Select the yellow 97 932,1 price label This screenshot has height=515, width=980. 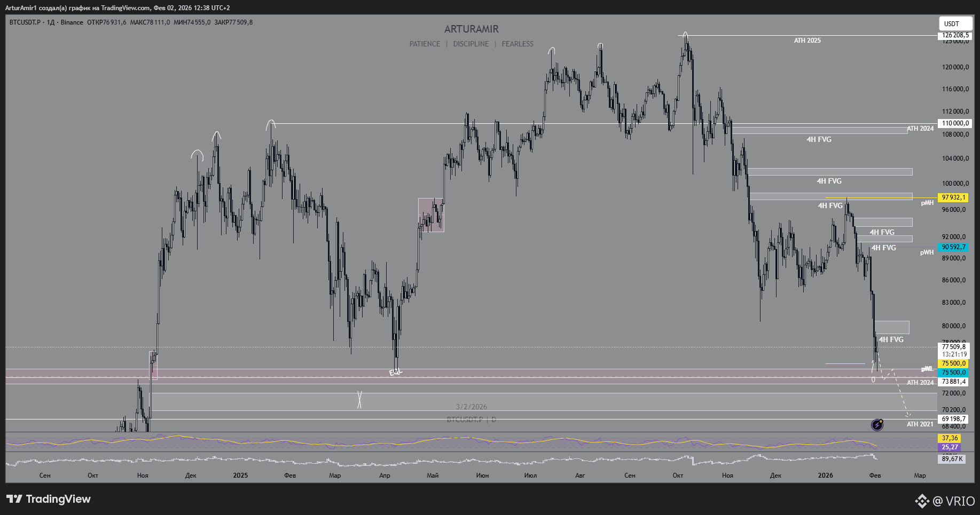[x=954, y=197]
